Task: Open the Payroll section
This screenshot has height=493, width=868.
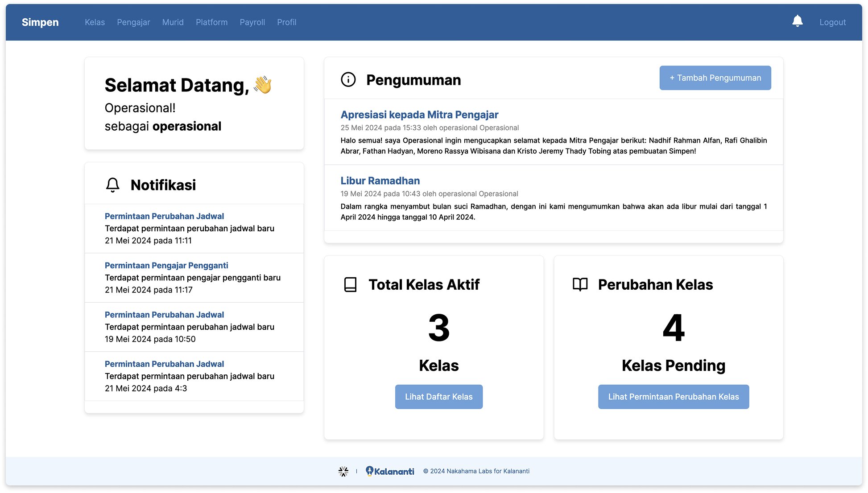Action: [252, 22]
